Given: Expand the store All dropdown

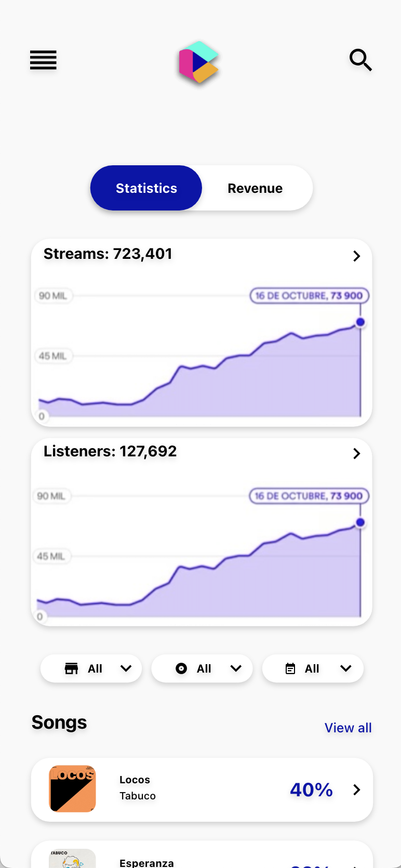Looking at the screenshot, I should (126, 668).
